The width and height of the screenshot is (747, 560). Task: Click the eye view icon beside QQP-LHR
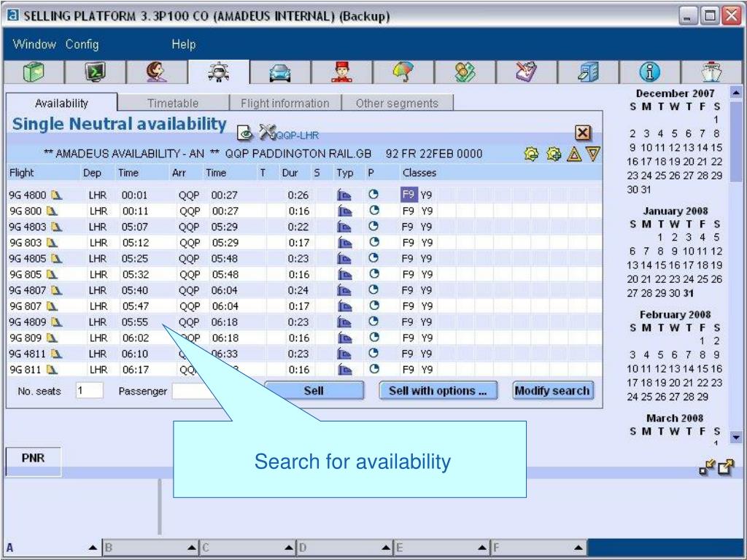pyautogui.click(x=245, y=133)
